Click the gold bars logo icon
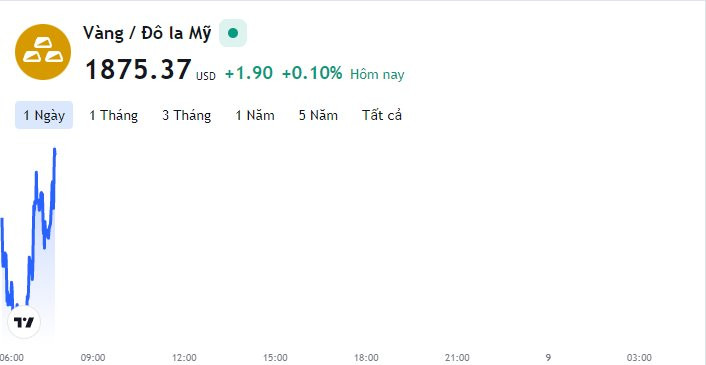Viewport: 706px width, 365px height. coord(43,52)
